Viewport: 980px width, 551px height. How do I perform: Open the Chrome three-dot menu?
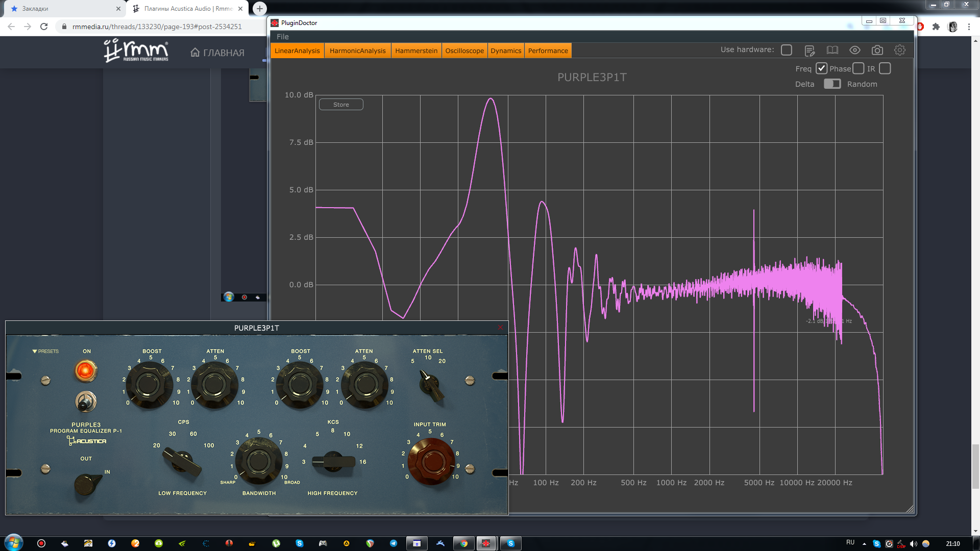pos(969,27)
